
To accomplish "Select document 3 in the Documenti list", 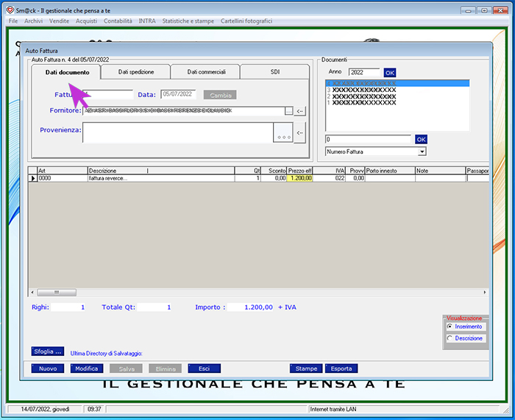I will [397, 90].
